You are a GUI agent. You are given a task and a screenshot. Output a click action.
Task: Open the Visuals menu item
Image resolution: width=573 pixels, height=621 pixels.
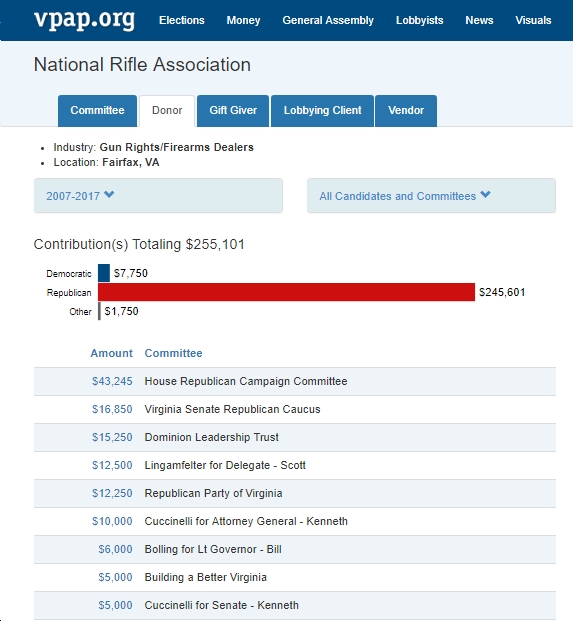click(533, 20)
